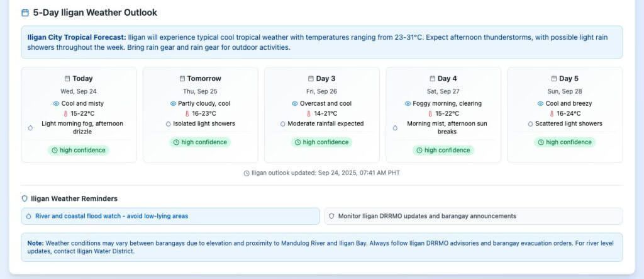Click the eye icon next to Partly cloudy, cool
644x279 pixels.
pyautogui.click(x=174, y=103)
